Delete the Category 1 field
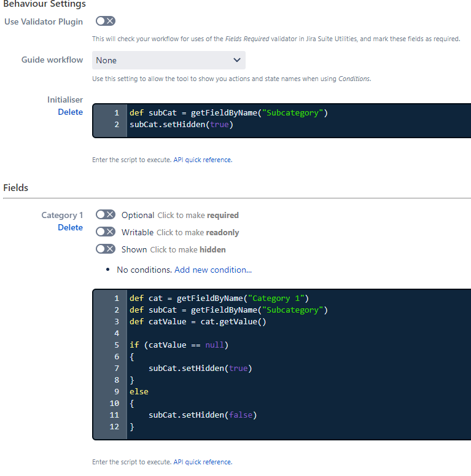471x476 pixels. tap(70, 227)
